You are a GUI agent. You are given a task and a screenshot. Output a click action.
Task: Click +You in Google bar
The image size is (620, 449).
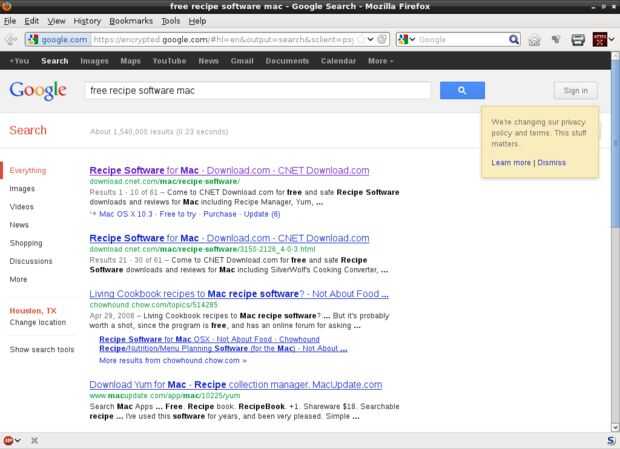click(19, 61)
